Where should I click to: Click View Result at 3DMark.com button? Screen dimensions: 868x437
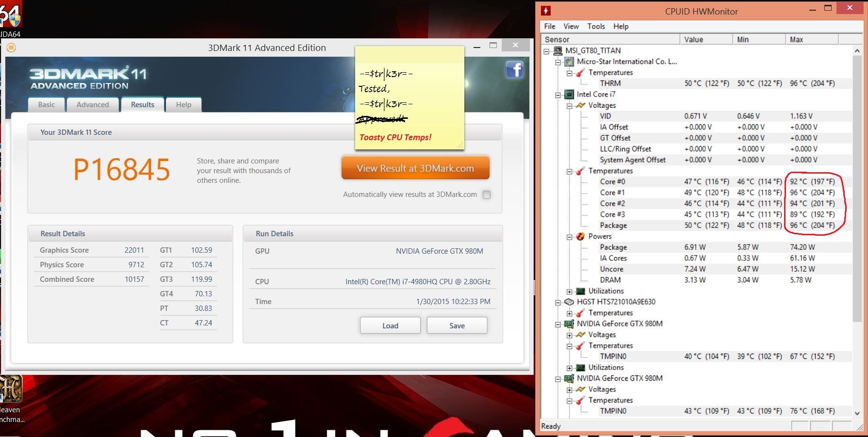pos(415,168)
